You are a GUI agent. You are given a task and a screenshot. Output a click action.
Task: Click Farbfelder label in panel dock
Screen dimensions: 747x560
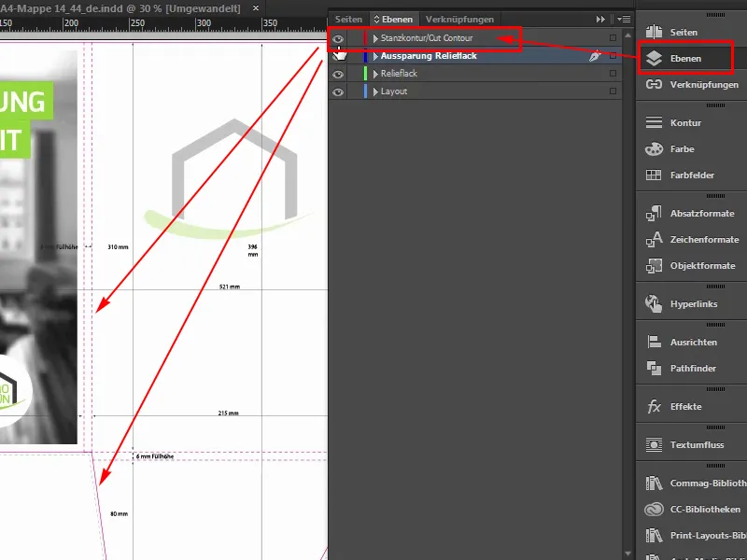point(692,175)
